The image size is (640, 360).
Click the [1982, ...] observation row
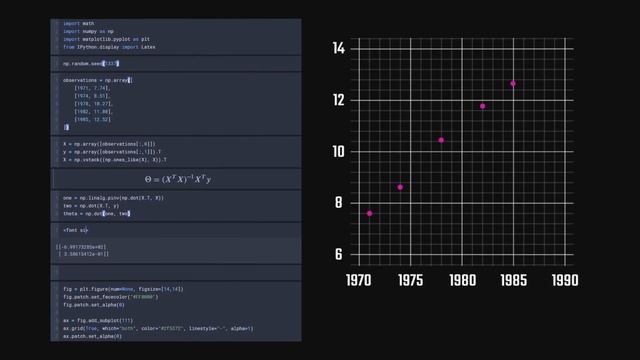(93, 111)
